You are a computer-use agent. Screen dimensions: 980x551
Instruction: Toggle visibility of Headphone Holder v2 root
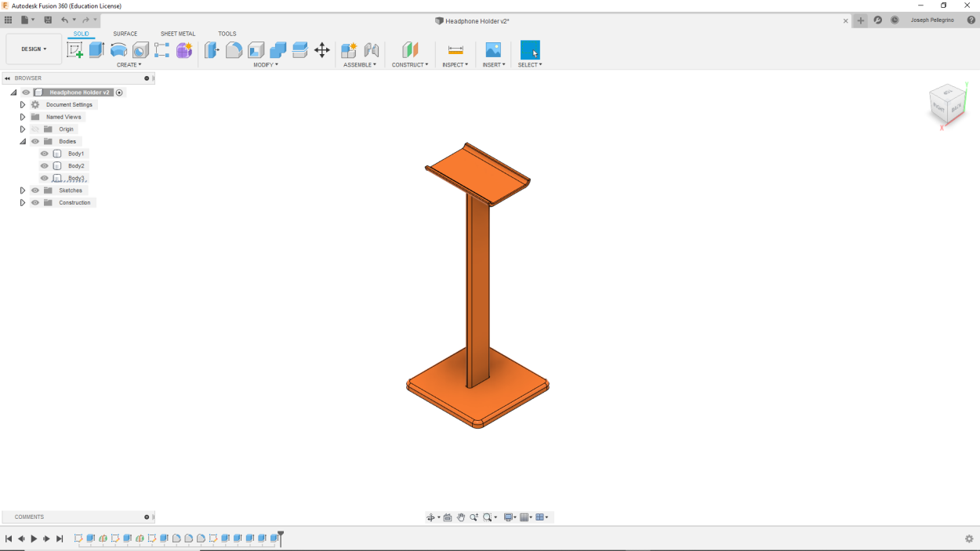point(26,92)
